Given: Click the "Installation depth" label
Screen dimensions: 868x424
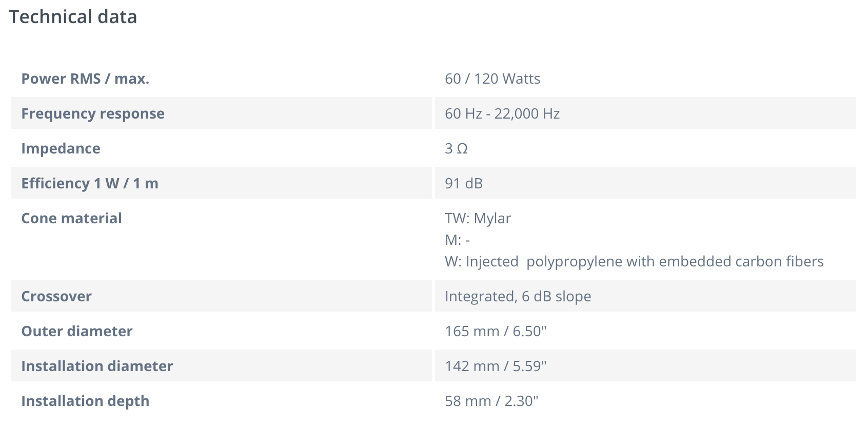Looking at the screenshot, I should click(x=85, y=401).
